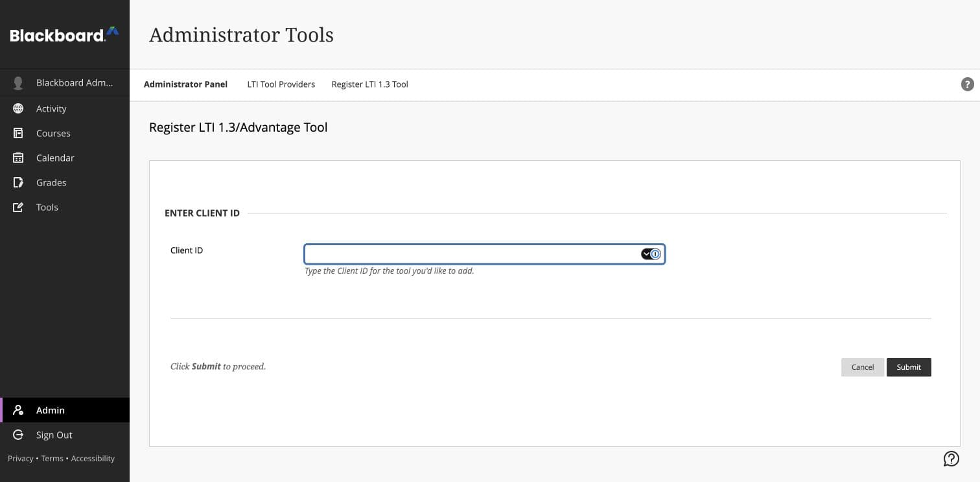Click Sign Out in the sidebar
Image resolution: width=980 pixels, height=482 pixels.
tap(65, 435)
